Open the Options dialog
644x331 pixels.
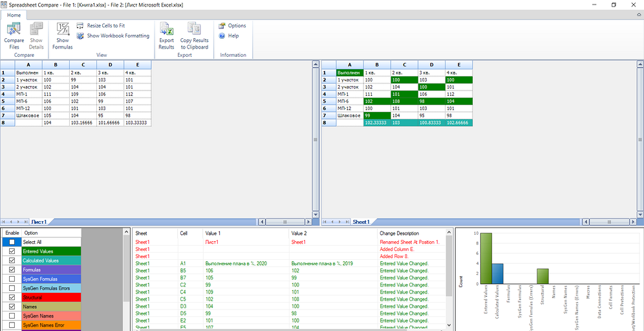pos(222,26)
